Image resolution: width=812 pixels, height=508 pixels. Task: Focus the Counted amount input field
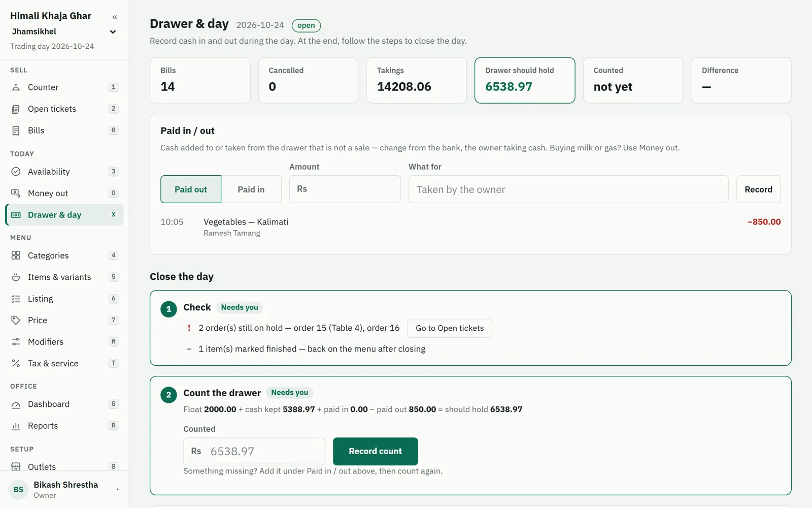tap(254, 451)
